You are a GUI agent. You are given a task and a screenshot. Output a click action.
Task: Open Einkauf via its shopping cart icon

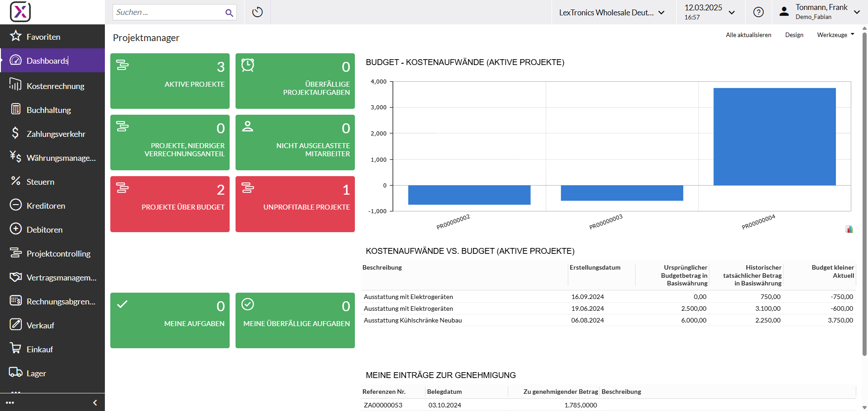[16, 349]
